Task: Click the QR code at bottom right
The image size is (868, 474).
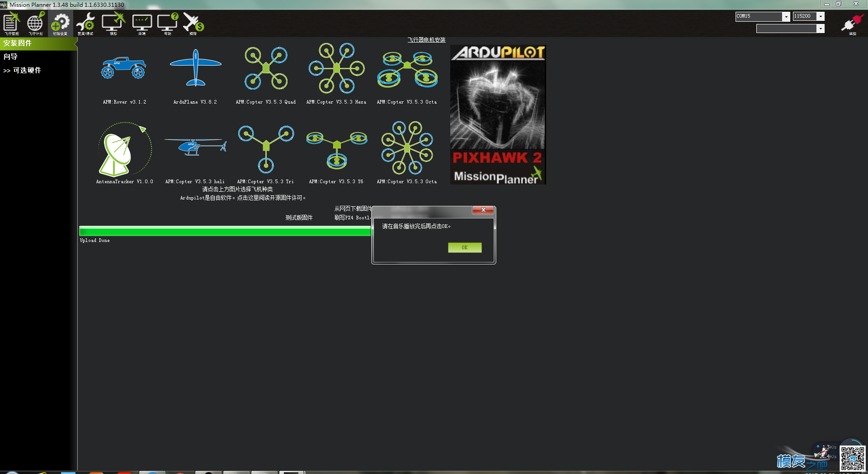Action: (x=853, y=459)
